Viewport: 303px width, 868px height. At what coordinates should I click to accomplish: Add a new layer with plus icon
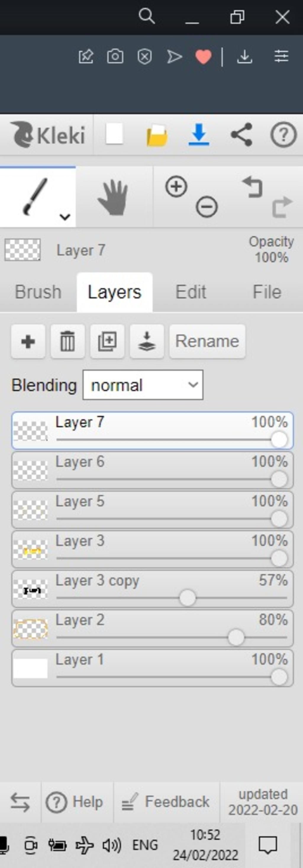[28, 341]
